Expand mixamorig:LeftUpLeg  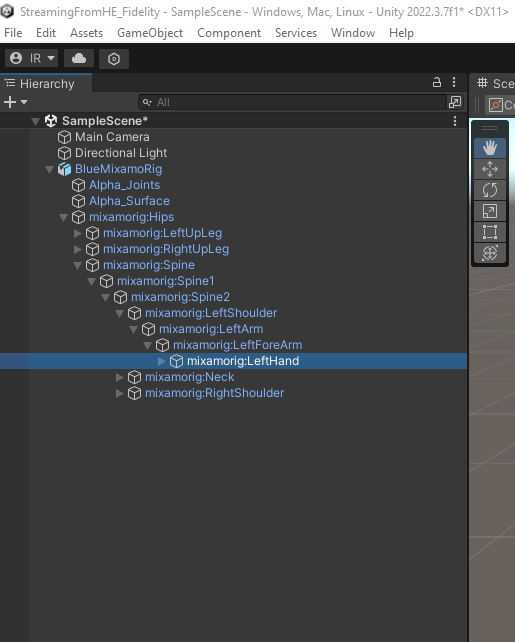coord(77,233)
